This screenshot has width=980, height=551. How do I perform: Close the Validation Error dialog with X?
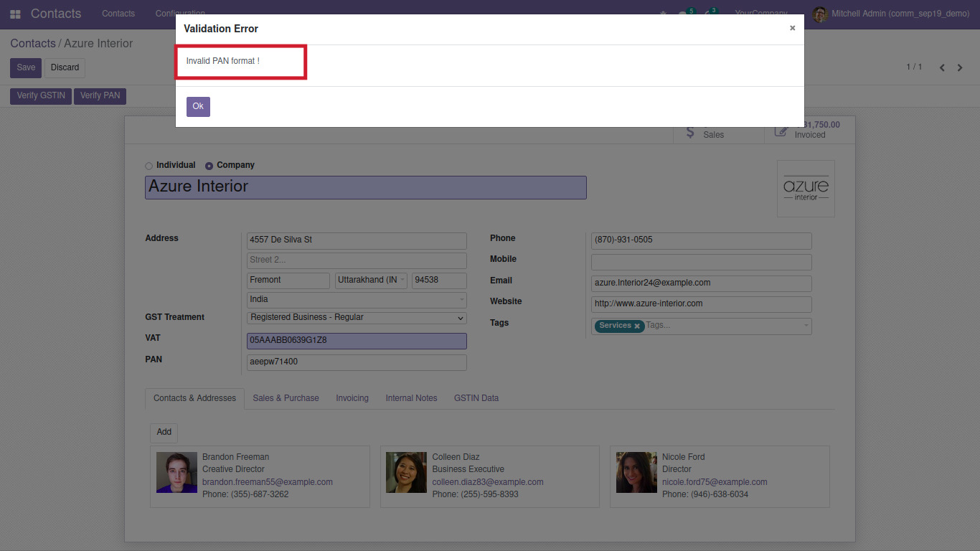(x=792, y=28)
